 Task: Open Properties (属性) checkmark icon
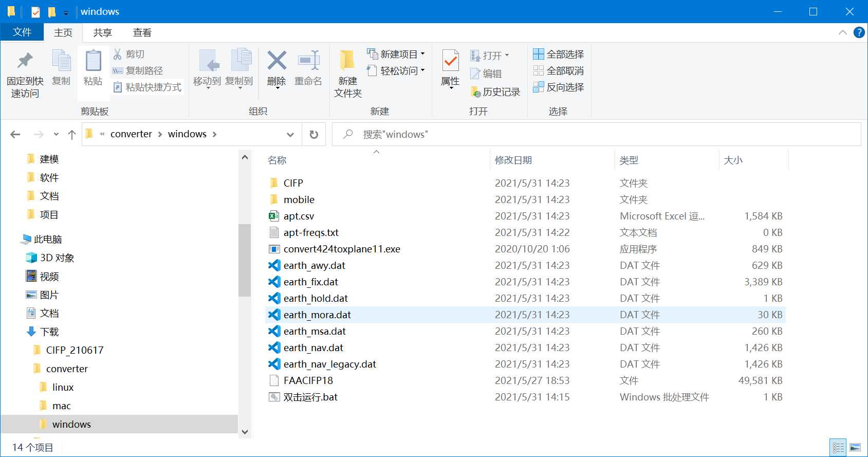click(x=450, y=62)
